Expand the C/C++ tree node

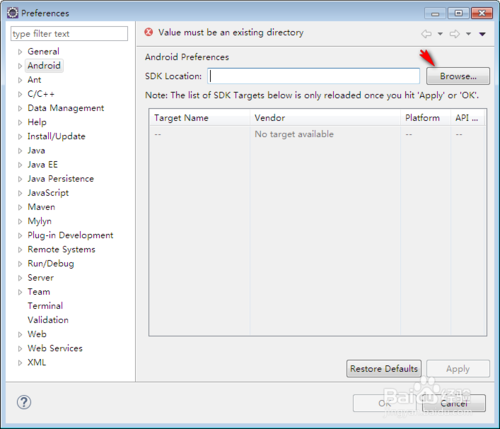tap(20, 94)
